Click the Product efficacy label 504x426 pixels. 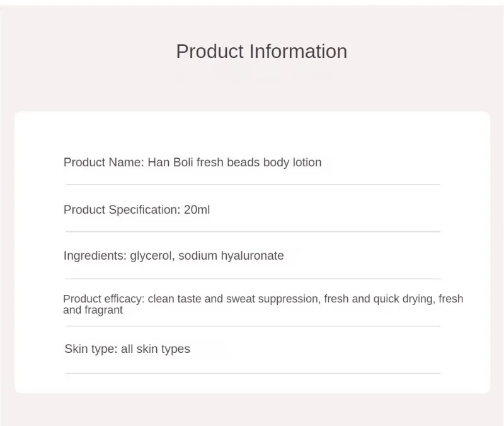pos(104,299)
